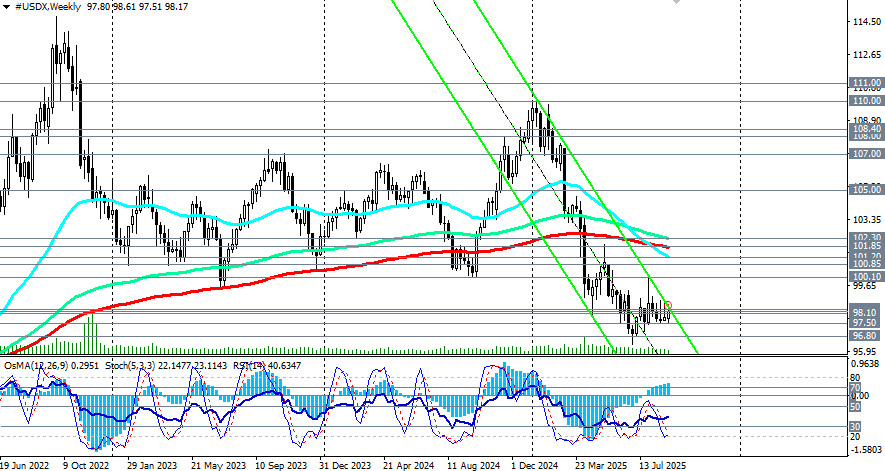This screenshot has height=471, width=885.
Task: Select the 111.00 price level label
Action: pos(867,83)
